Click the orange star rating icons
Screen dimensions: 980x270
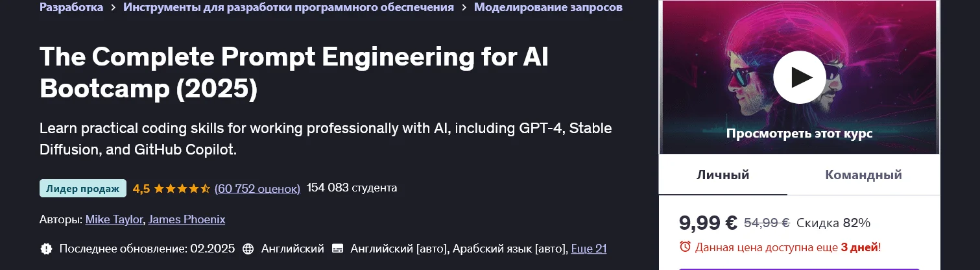(182, 189)
